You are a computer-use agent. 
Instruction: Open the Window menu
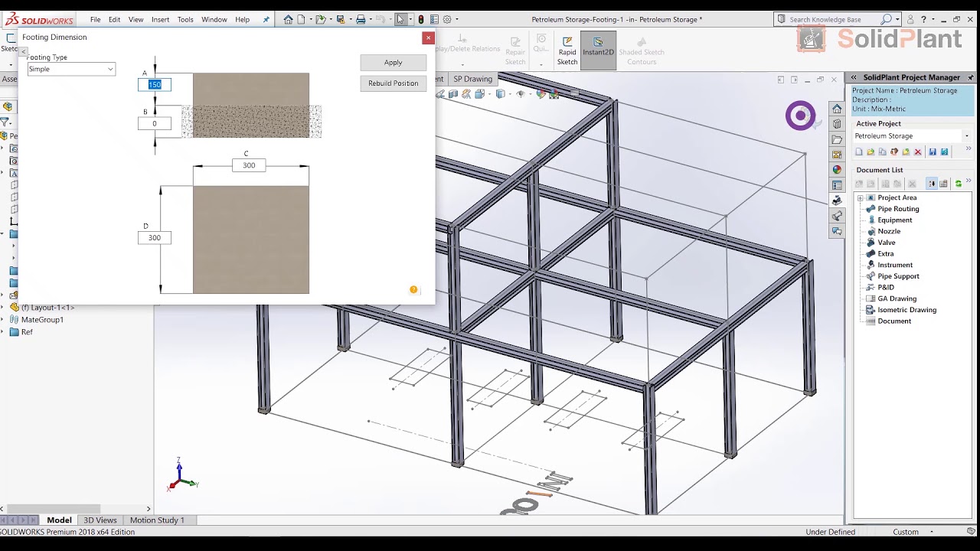214,19
